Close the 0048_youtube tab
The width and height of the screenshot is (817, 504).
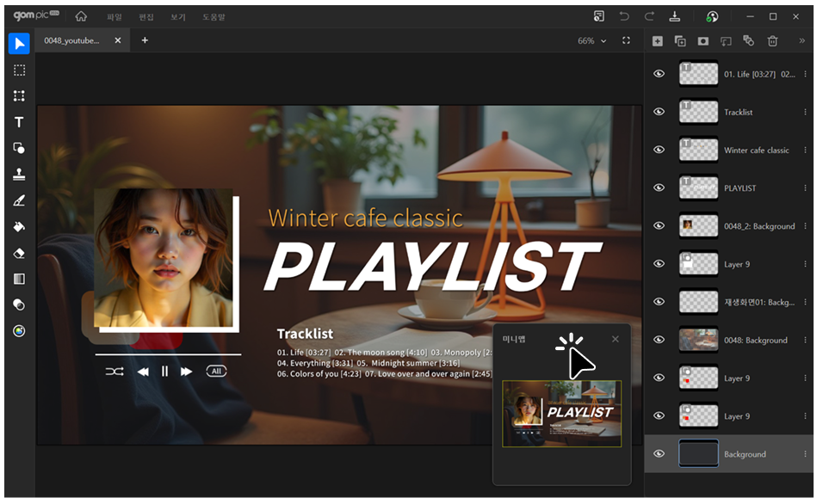(x=118, y=40)
